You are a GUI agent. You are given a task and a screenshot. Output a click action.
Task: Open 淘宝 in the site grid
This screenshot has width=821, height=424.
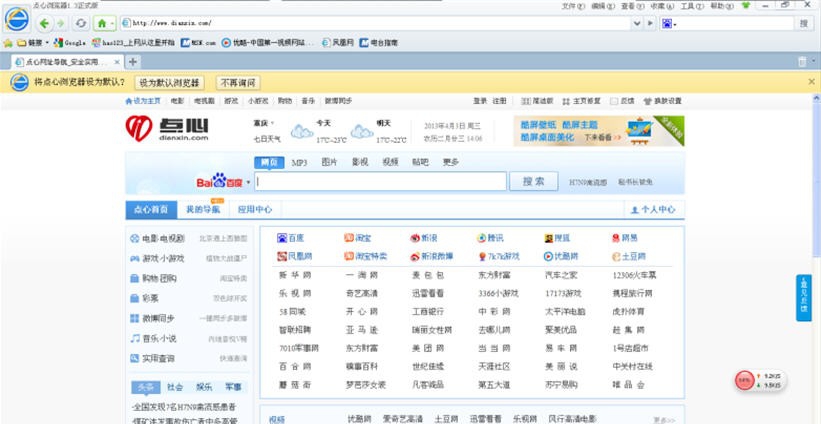tap(358, 238)
